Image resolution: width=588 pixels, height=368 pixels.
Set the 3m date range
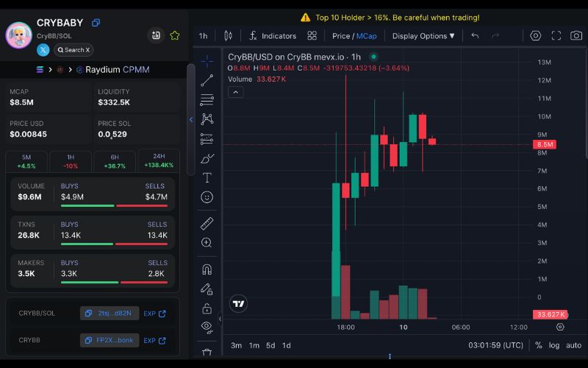pyautogui.click(x=236, y=345)
